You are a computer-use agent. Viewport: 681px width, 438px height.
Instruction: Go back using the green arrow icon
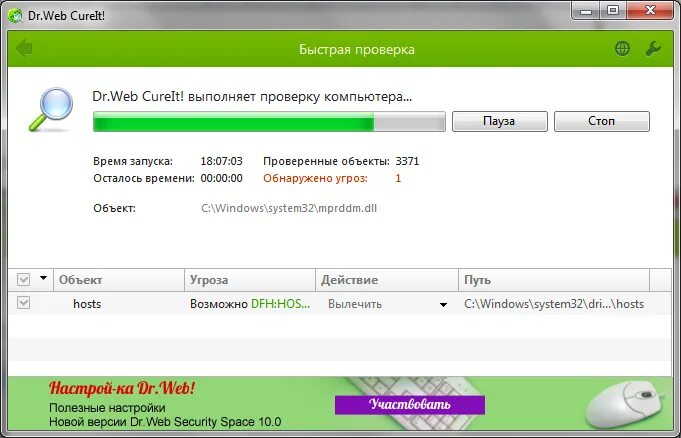24,48
